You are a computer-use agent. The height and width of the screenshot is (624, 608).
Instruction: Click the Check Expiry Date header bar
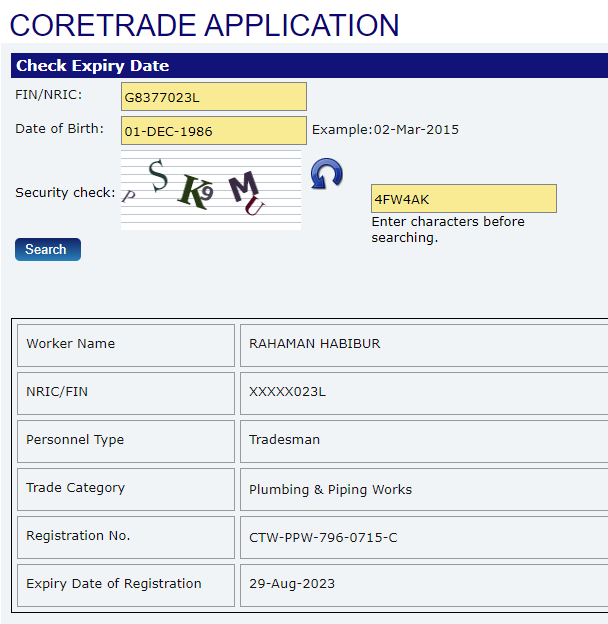308,66
